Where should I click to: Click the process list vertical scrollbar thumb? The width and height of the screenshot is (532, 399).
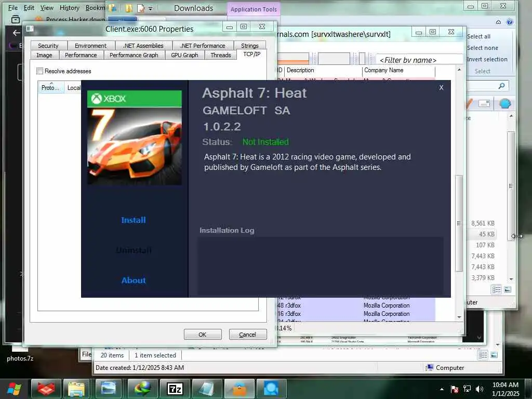[x=459, y=223]
